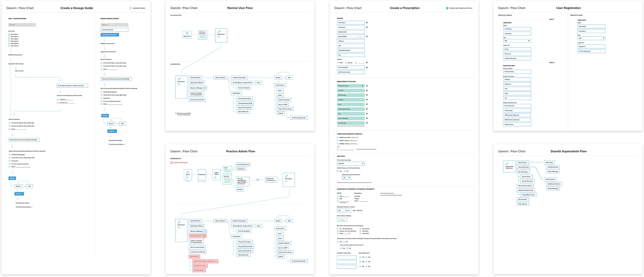Click the envelope icon in Gets Invite box

point(187,34)
